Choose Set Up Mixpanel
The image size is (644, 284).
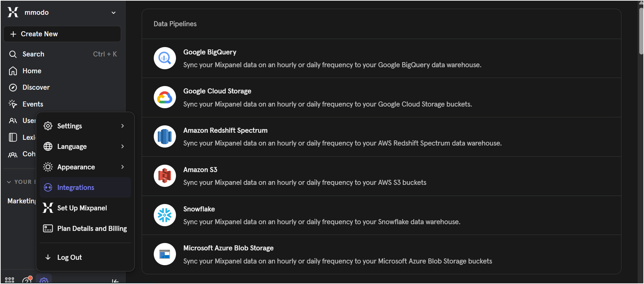point(85,208)
